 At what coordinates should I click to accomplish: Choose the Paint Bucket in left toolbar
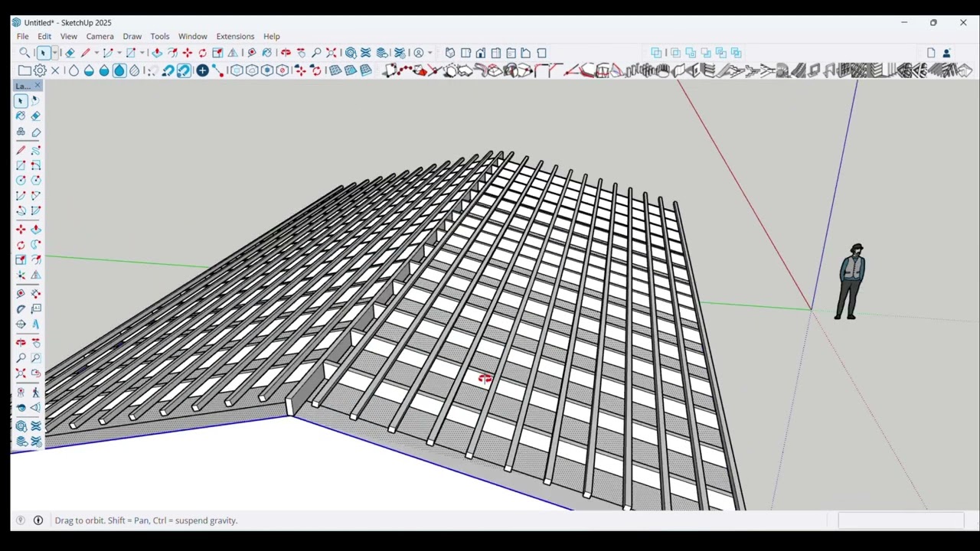coord(21,116)
